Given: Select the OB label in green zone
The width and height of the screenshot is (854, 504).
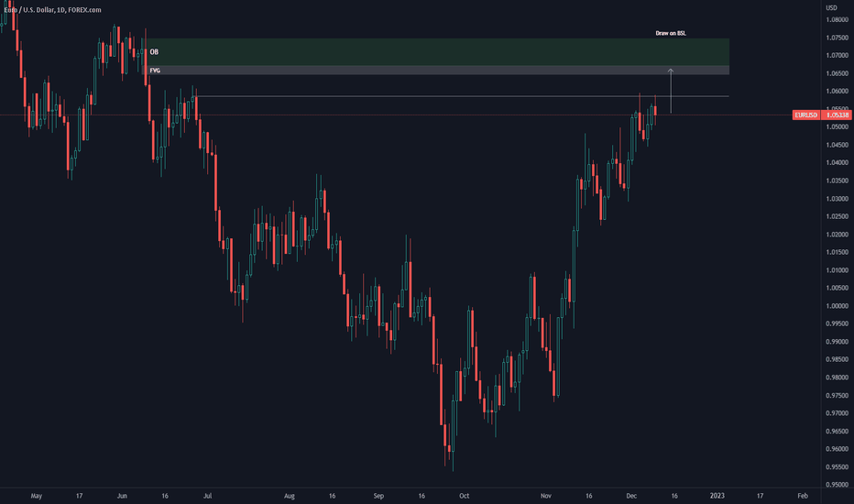Looking at the screenshot, I should (154, 51).
